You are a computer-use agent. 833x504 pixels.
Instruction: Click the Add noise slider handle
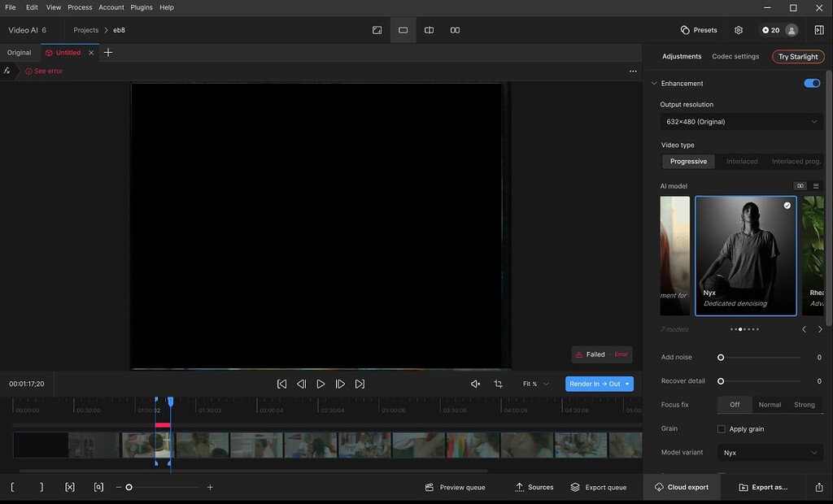coord(721,358)
